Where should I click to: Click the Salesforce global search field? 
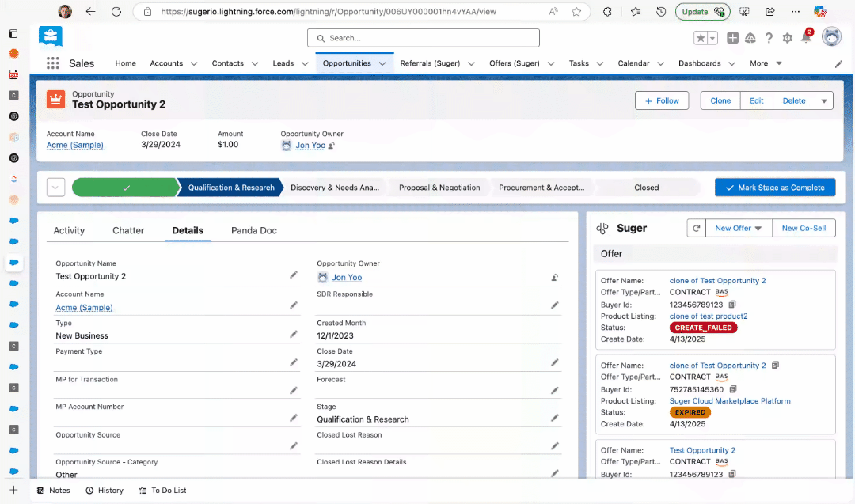(423, 38)
